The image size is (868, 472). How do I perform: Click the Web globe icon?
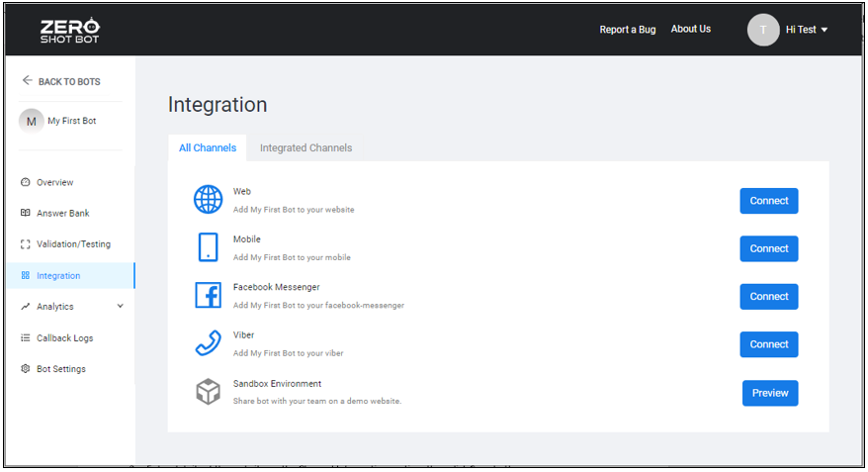(x=208, y=200)
